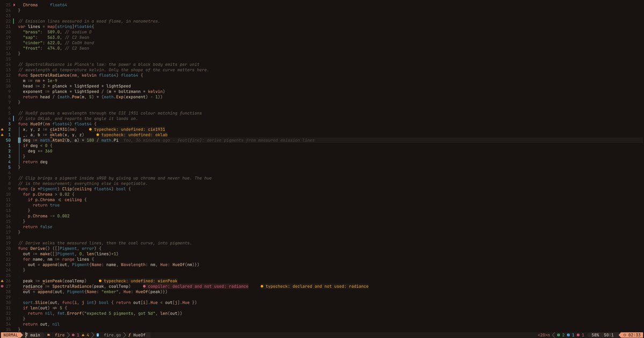Screen dimensions: 644x338
Task: Click the current line number 50
Action: click(9, 140)
